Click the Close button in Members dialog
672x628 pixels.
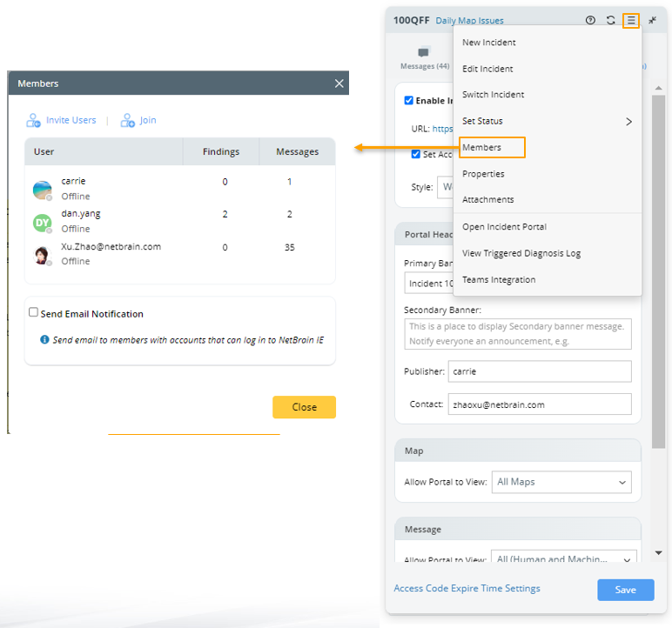pos(305,407)
